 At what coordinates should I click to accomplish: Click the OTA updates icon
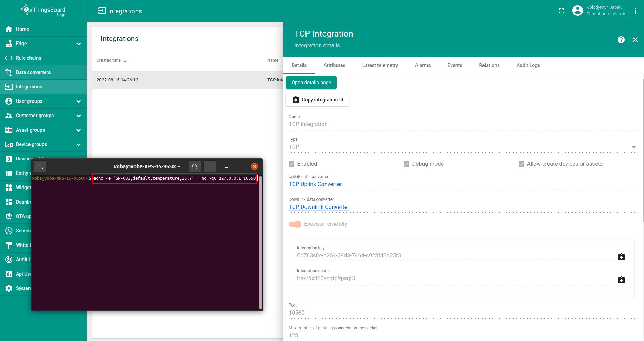click(x=9, y=216)
